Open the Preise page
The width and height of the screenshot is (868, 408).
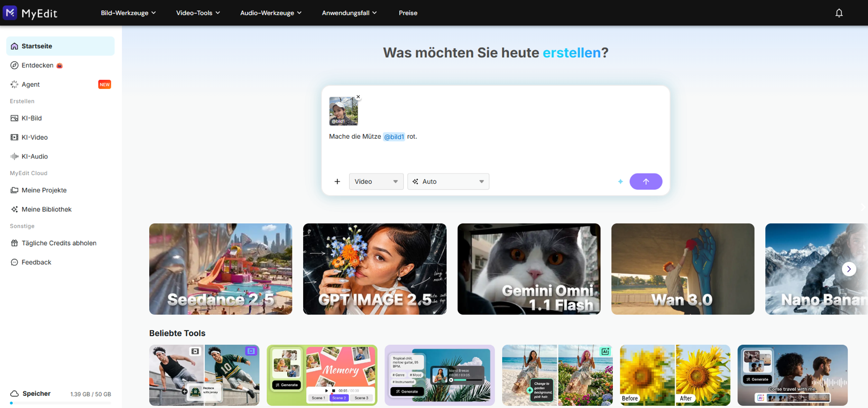tap(408, 13)
